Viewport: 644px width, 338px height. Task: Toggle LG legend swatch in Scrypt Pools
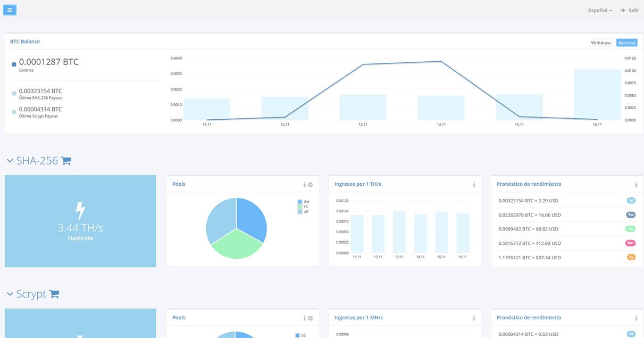[297, 335]
